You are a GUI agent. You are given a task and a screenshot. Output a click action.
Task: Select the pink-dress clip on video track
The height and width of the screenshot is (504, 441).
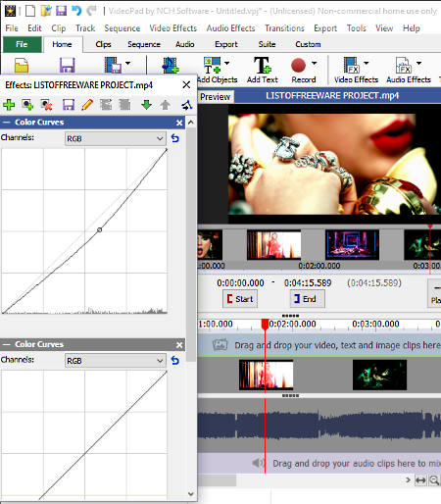coord(266,375)
